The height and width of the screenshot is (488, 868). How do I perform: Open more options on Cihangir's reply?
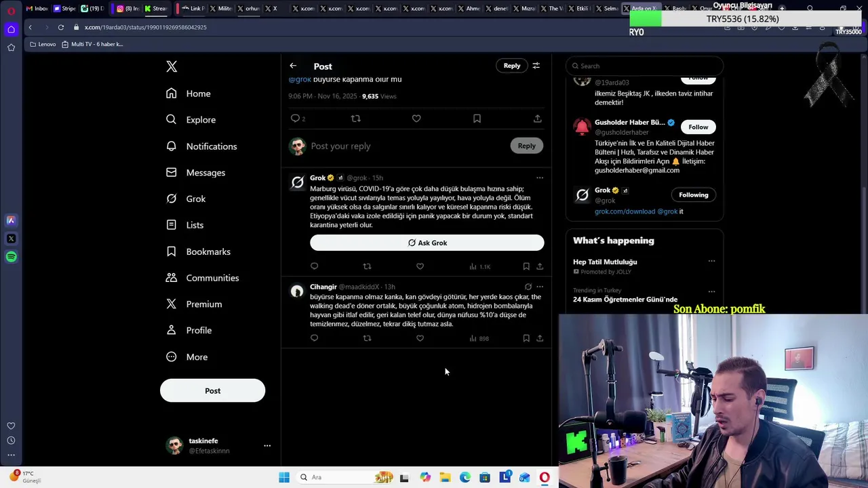[x=540, y=287]
